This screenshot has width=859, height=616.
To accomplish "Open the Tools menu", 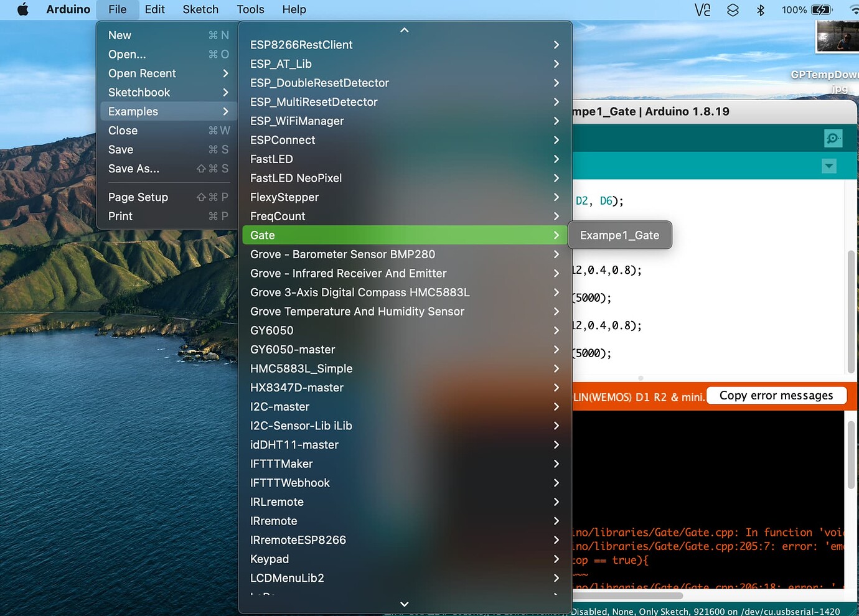I will click(x=250, y=9).
